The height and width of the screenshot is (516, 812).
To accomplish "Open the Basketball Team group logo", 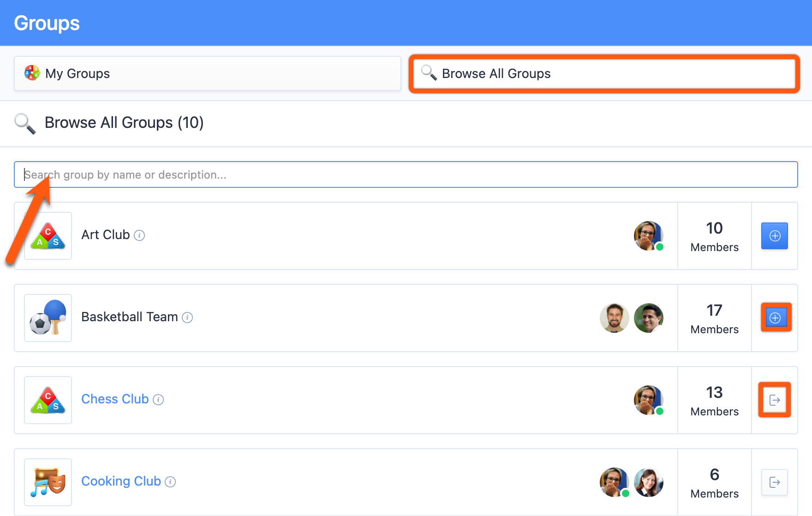I will pyautogui.click(x=48, y=318).
